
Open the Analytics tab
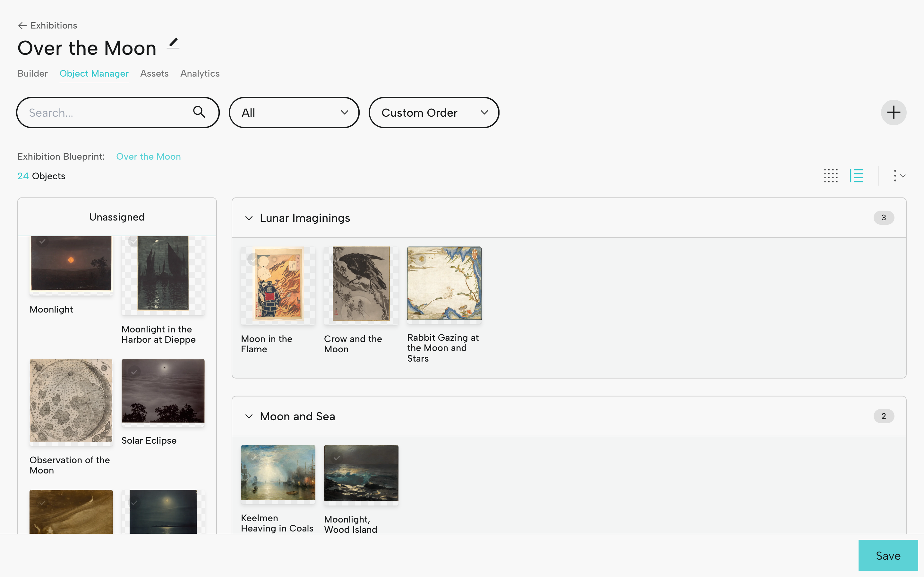[x=200, y=73]
